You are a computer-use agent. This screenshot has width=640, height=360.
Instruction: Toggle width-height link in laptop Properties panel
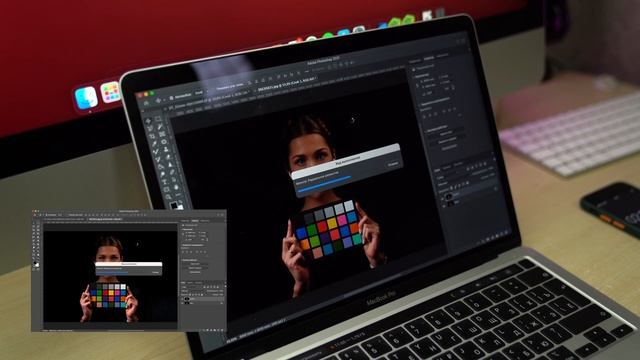pos(418,85)
